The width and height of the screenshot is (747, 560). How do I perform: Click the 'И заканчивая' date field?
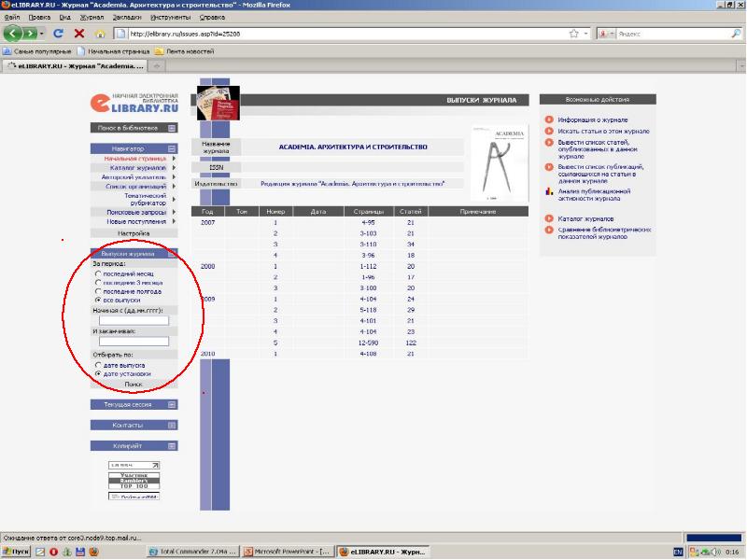point(134,341)
